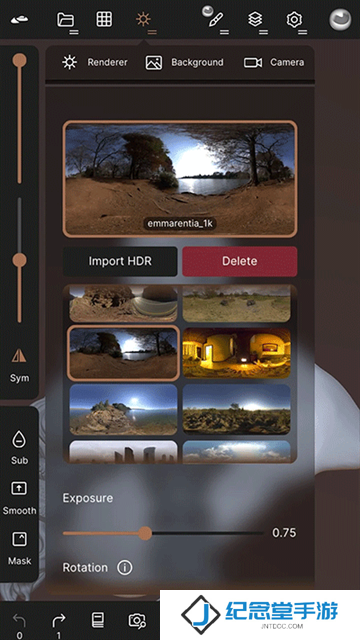Image resolution: width=360 pixels, height=640 pixels.
Task: Open the grid topology menu
Action: coord(104,19)
